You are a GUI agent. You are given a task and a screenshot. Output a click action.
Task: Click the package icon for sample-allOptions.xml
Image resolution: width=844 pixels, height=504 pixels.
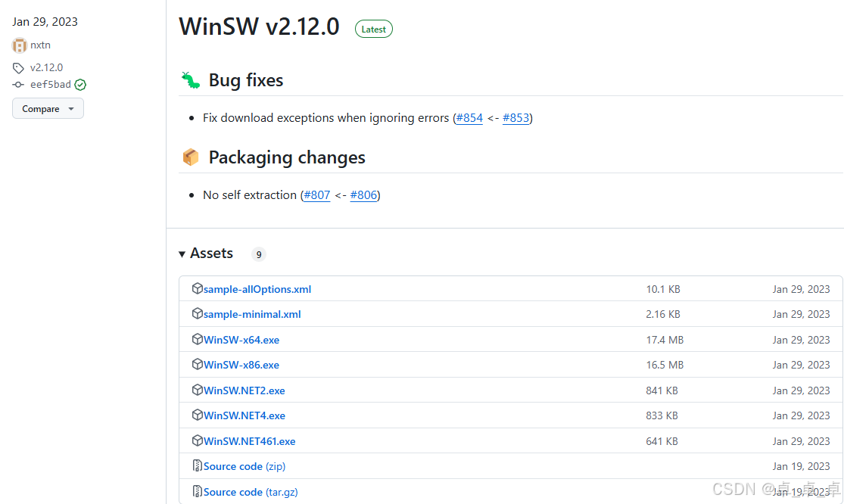(x=197, y=288)
